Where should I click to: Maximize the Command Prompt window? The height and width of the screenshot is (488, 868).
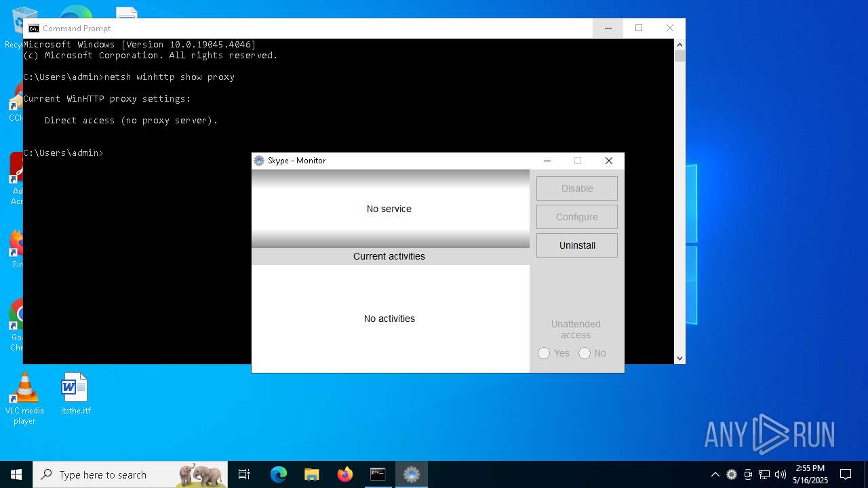click(x=639, y=28)
